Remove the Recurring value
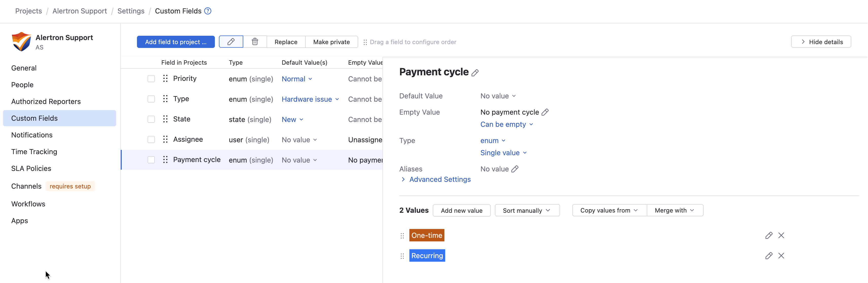 tap(781, 256)
